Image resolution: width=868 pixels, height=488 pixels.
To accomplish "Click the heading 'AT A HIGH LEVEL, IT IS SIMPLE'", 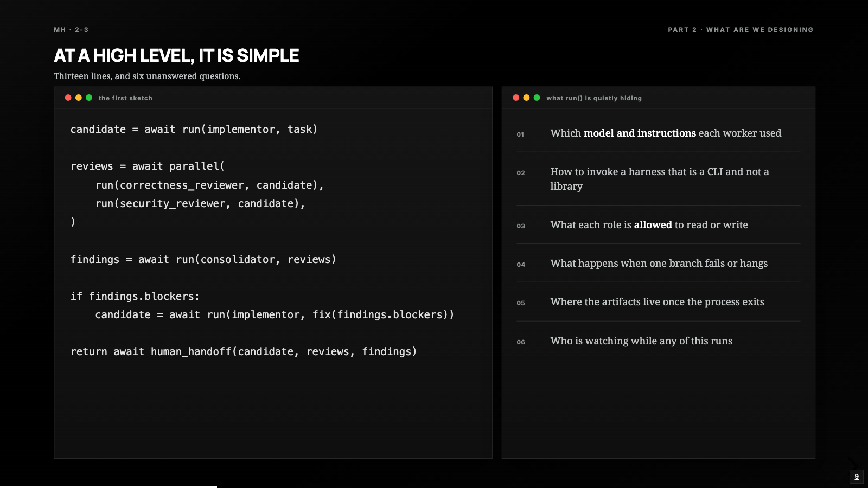I will tap(176, 55).
